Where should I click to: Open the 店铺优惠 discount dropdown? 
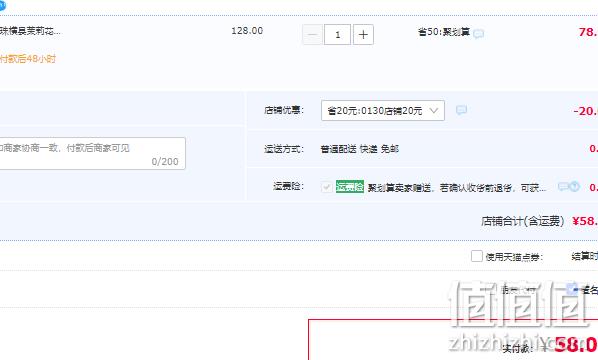point(383,111)
